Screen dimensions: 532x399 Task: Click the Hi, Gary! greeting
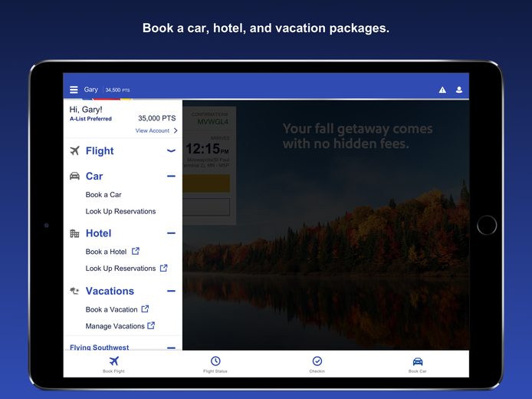coord(86,110)
